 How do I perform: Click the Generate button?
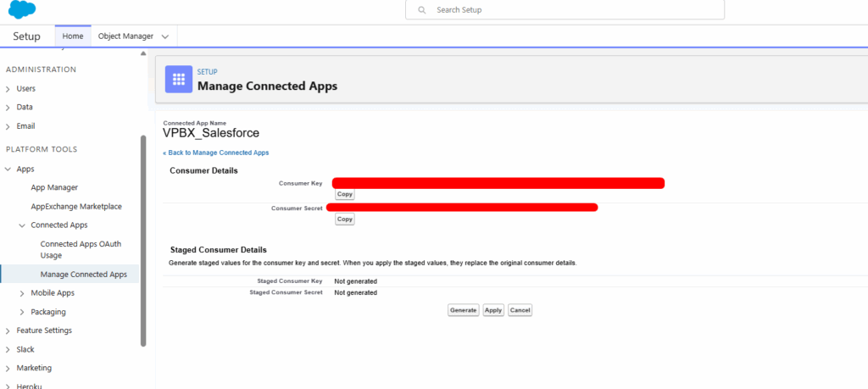pos(464,310)
